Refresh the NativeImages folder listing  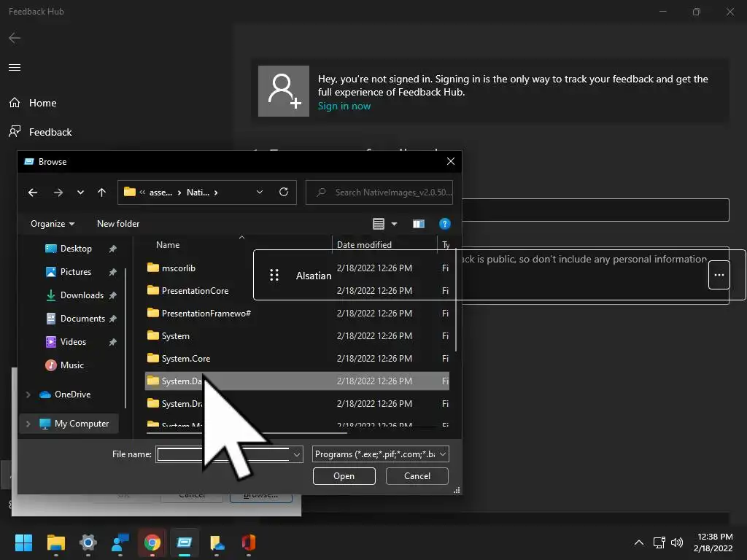coord(284,192)
